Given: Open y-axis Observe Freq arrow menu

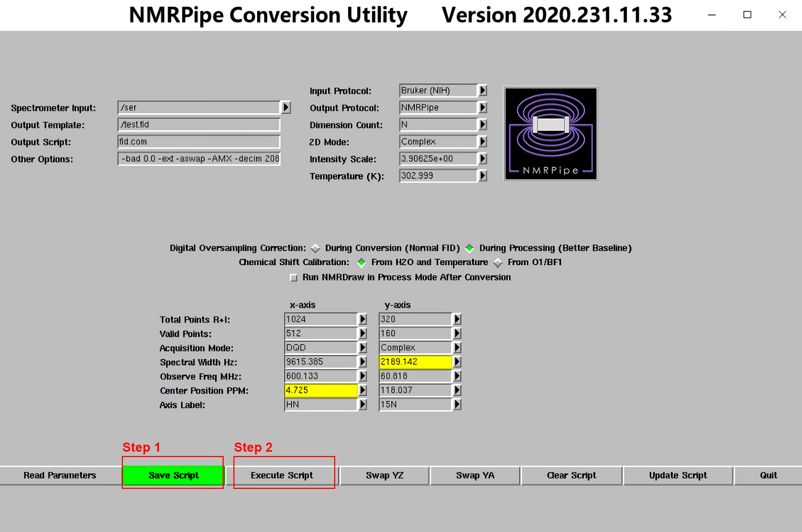Looking at the screenshot, I should [x=457, y=376].
